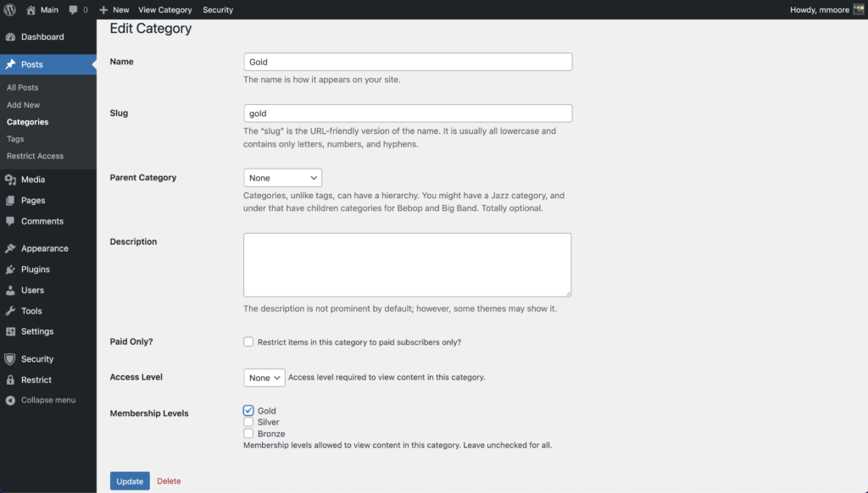Image resolution: width=868 pixels, height=493 pixels.
Task: Click the Appearance paintbrush icon
Action: pos(10,249)
